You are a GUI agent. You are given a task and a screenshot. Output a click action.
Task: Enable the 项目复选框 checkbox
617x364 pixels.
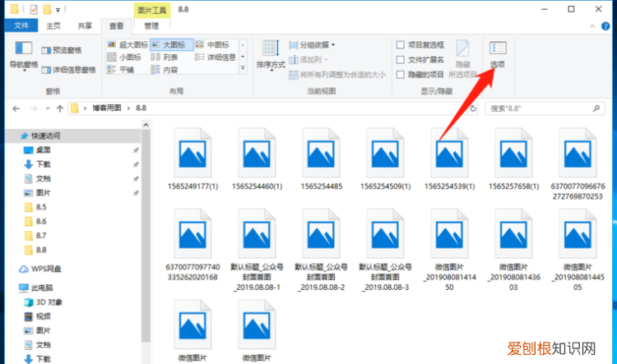401,44
